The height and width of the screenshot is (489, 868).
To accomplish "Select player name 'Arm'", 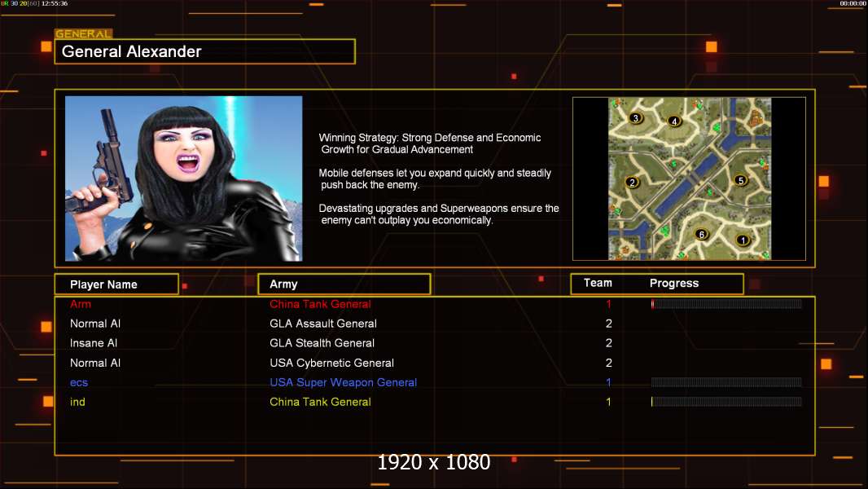I will pos(81,303).
